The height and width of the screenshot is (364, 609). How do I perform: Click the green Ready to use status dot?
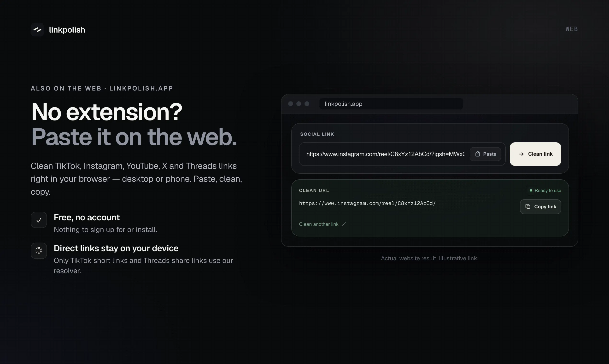click(531, 190)
